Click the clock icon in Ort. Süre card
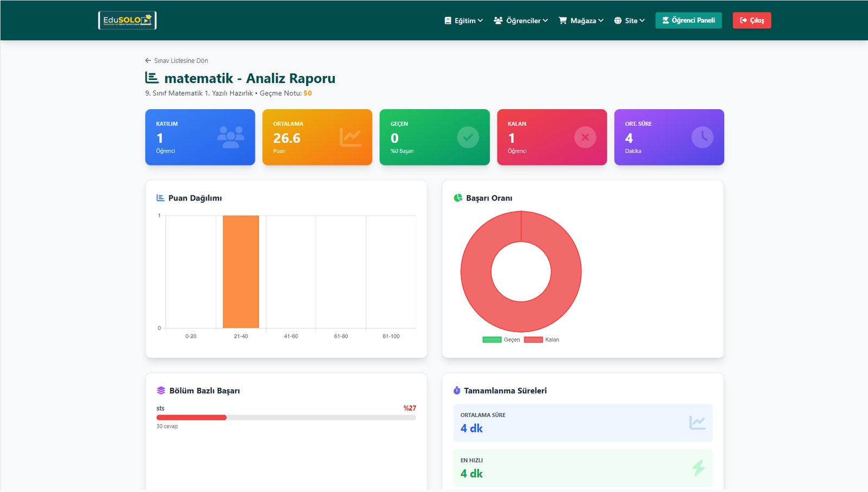868x492 pixels. pyautogui.click(x=702, y=137)
